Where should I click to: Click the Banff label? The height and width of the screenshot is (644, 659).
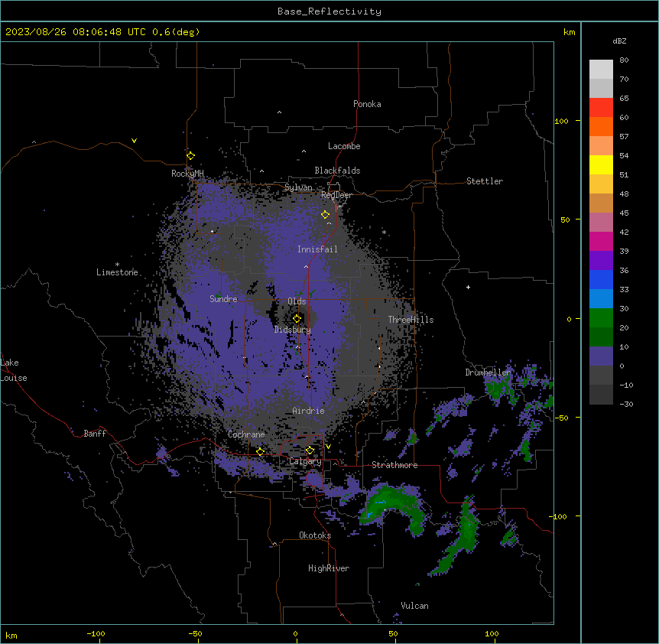(x=95, y=434)
